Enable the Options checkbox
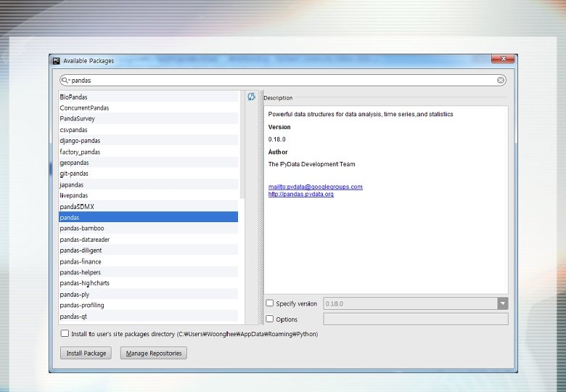The width and height of the screenshot is (566, 392). [x=269, y=319]
